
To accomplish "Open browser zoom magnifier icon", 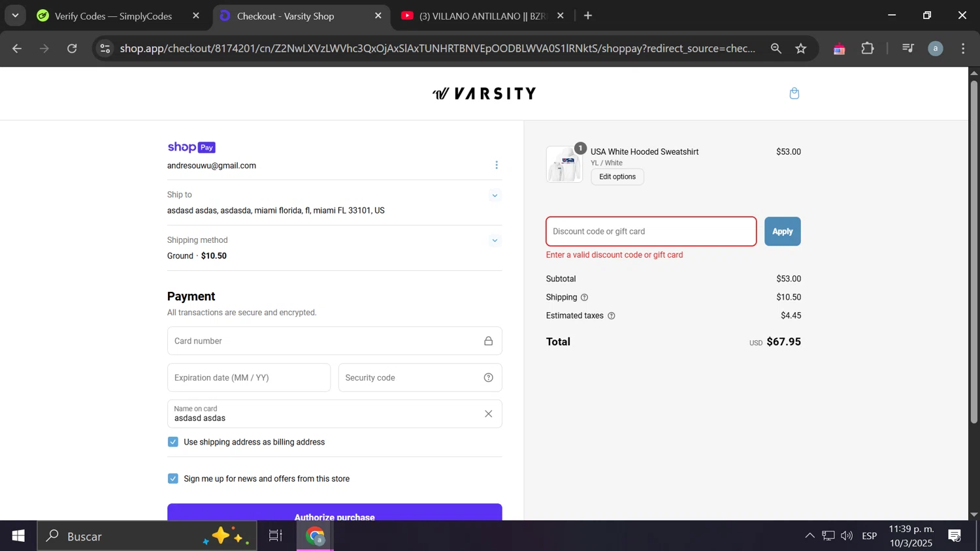I will [x=776, y=48].
